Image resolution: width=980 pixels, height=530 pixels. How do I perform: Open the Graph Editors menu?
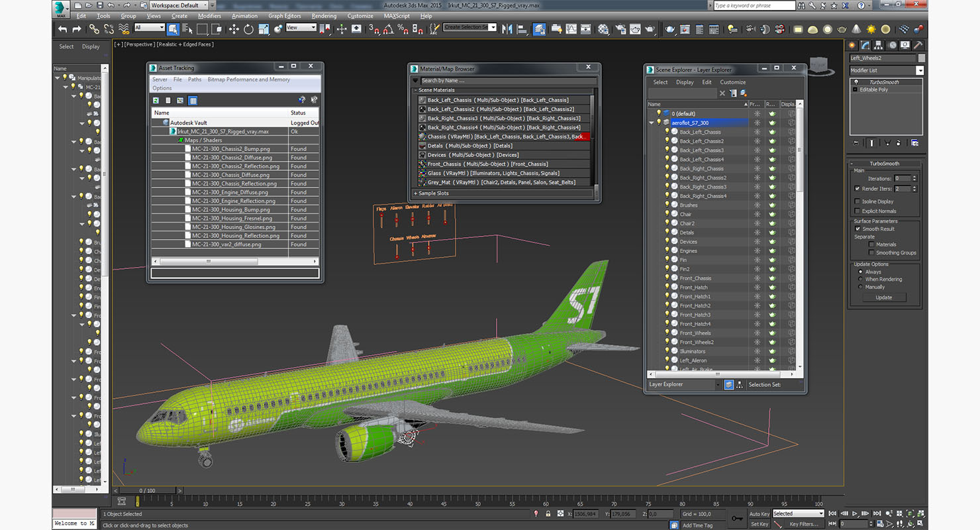(x=285, y=16)
